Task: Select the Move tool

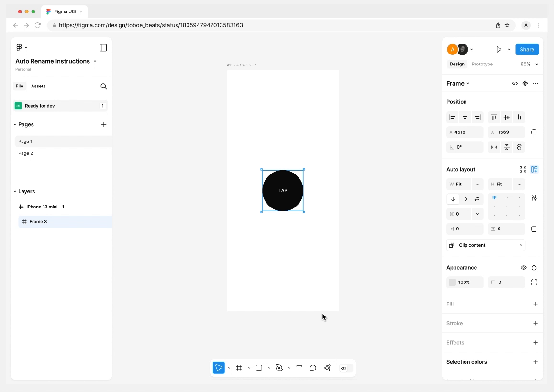Action: (219, 368)
